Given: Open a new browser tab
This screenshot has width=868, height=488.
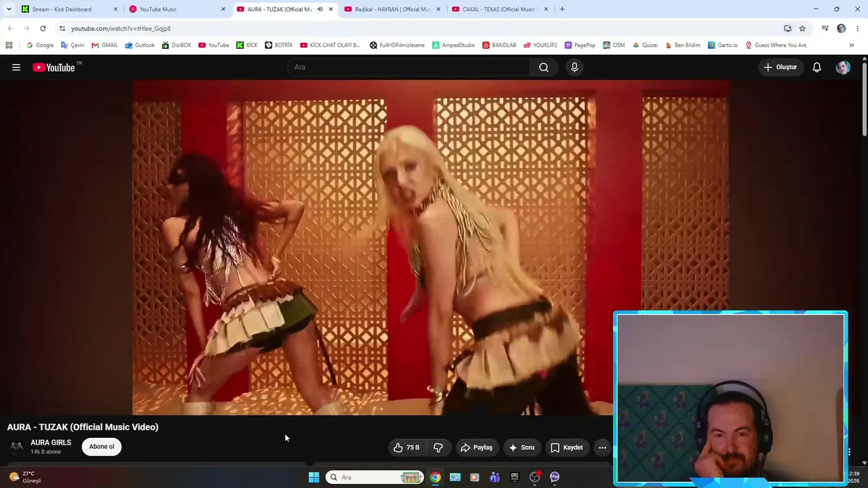Looking at the screenshot, I should tap(562, 9).
